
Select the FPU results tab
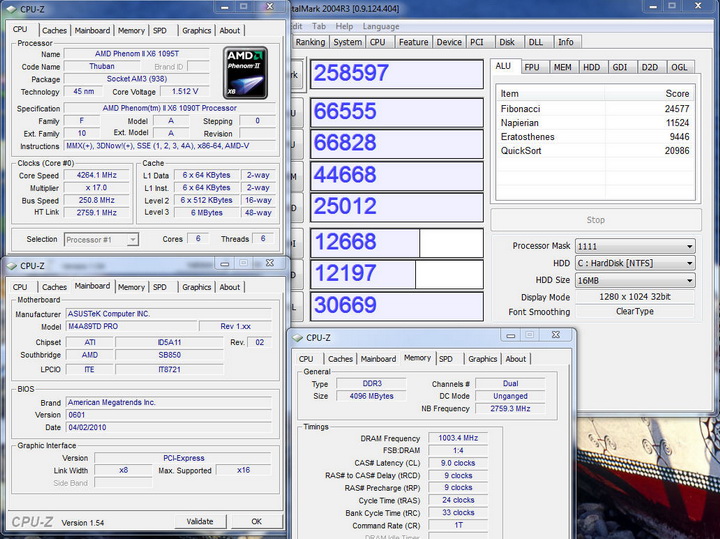pyautogui.click(x=532, y=67)
